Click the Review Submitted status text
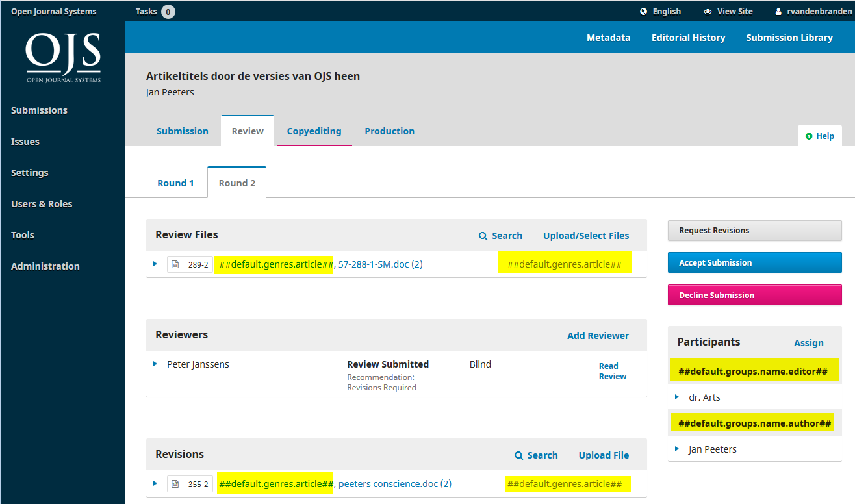Viewport: 855px width, 504px height. (x=388, y=364)
